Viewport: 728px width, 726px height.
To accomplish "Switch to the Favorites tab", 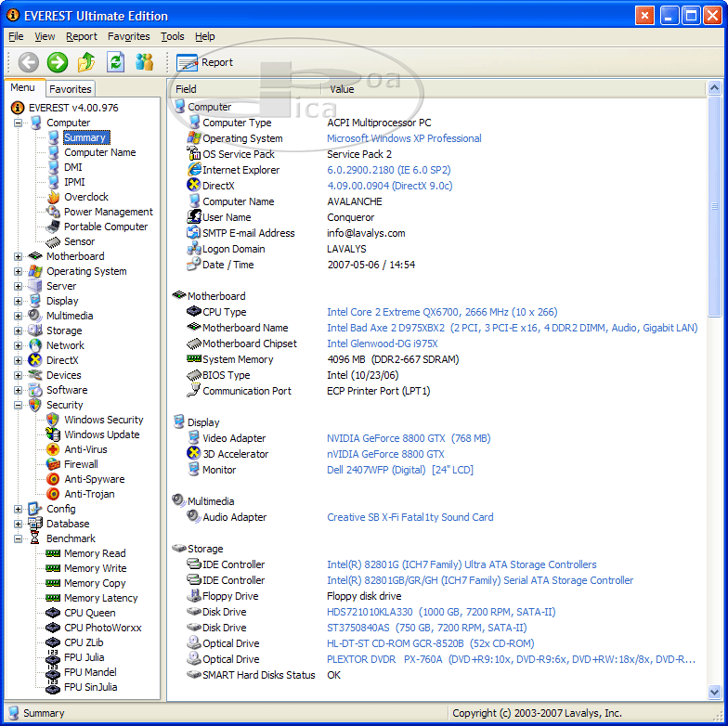I will (x=71, y=89).
